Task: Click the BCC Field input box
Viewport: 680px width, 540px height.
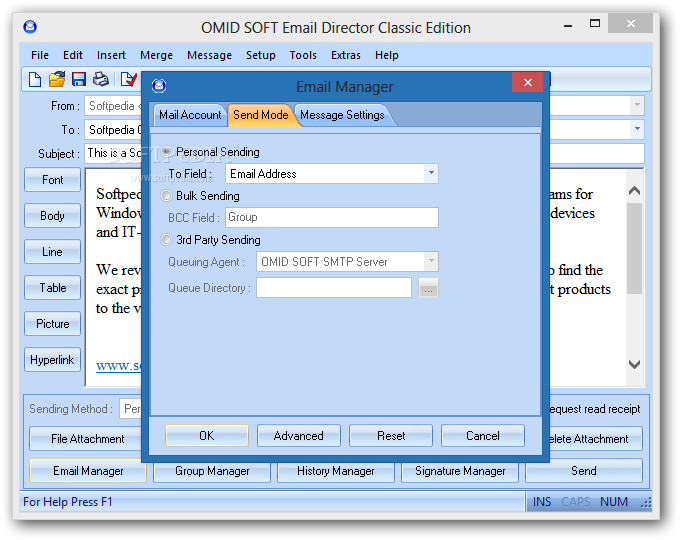Action: (332, 217)
